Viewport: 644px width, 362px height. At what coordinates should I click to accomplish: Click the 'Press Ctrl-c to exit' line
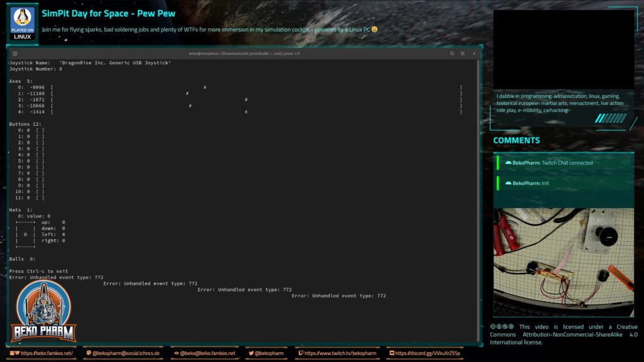point(38,271)
